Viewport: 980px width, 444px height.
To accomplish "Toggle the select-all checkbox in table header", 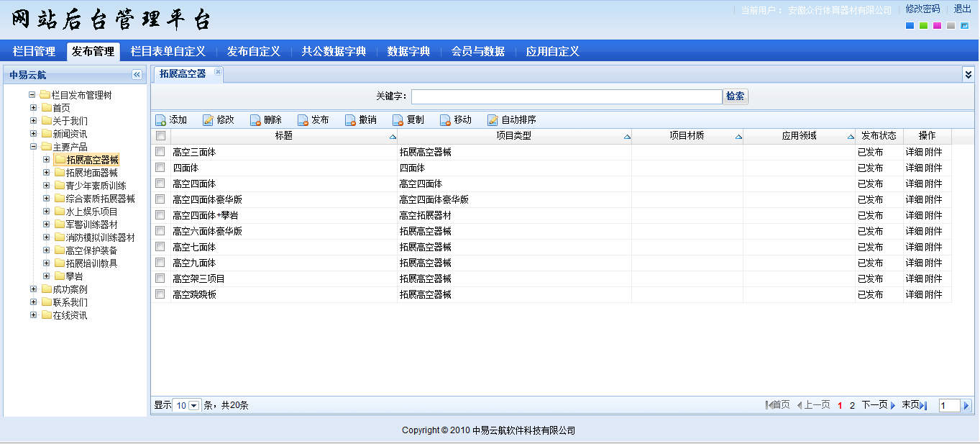I will [160, 136].
